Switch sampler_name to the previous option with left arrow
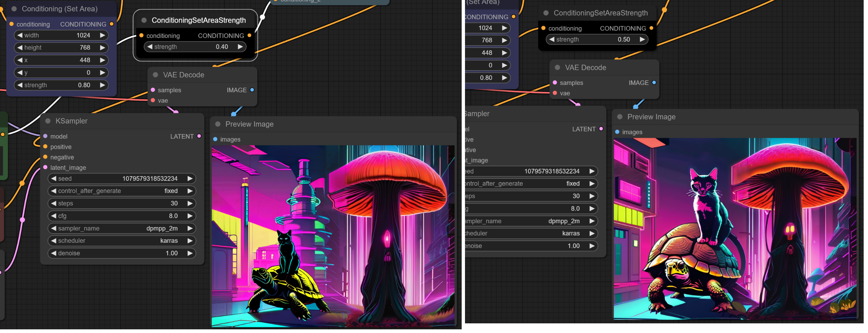 click(54, 228)
